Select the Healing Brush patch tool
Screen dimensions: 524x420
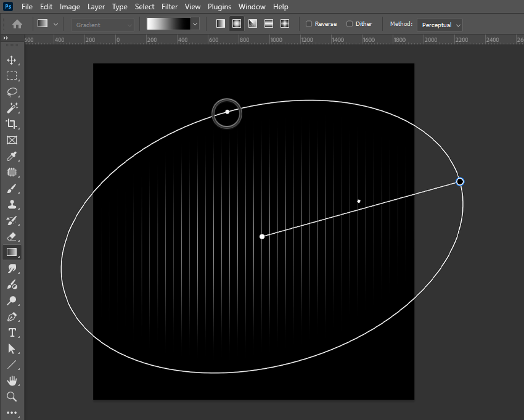tap(12, 172)
